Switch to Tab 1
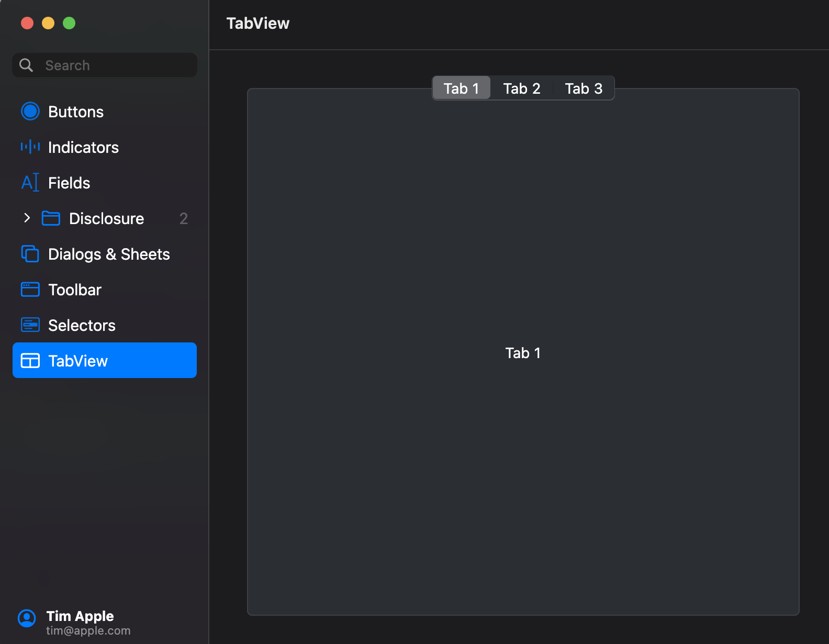 [x=461, y=88]
